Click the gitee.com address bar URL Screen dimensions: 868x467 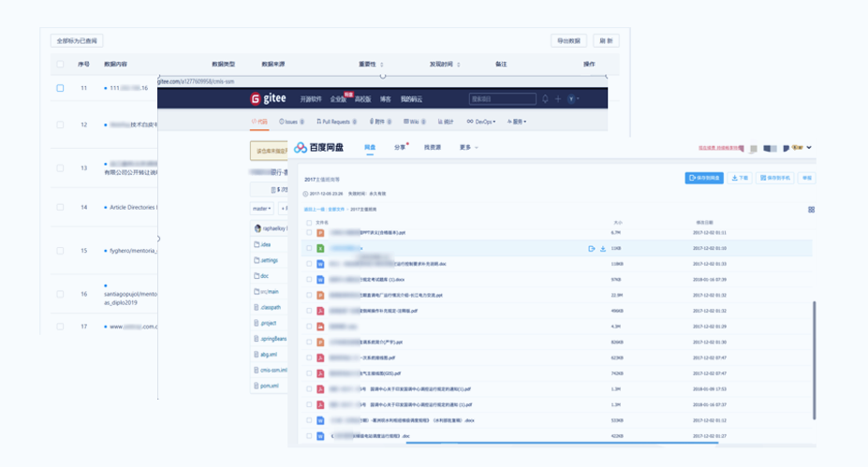[196, 81]
